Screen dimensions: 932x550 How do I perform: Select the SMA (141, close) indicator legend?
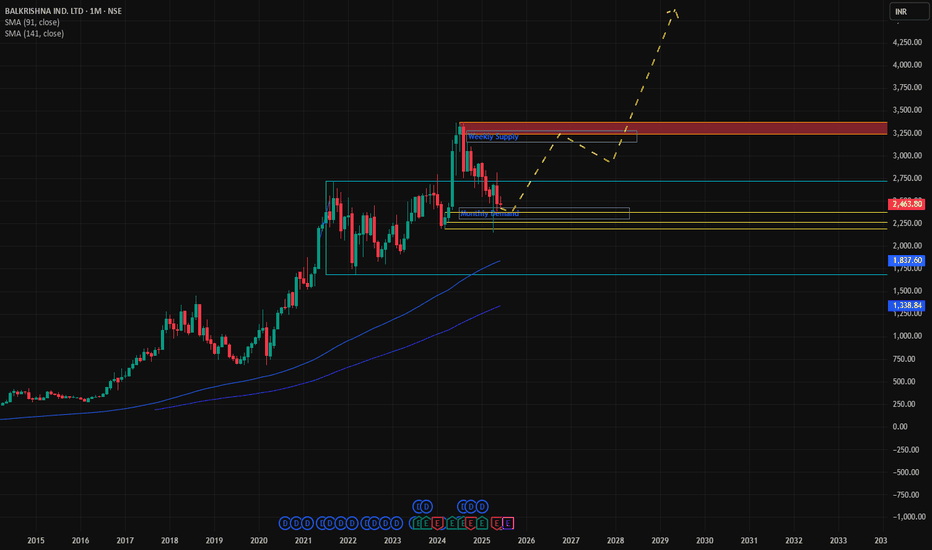(34, 33)
